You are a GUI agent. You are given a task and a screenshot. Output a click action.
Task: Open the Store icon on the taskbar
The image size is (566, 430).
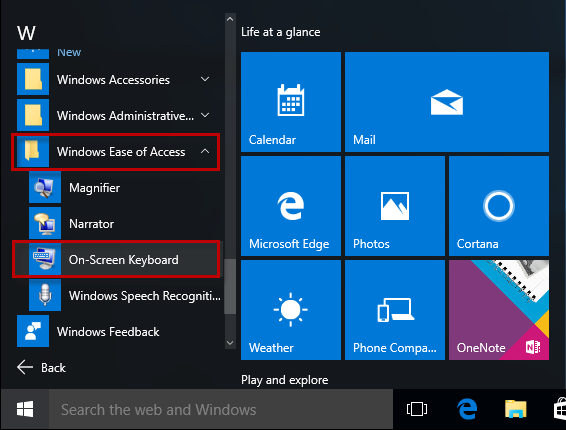tap(560, 409)
